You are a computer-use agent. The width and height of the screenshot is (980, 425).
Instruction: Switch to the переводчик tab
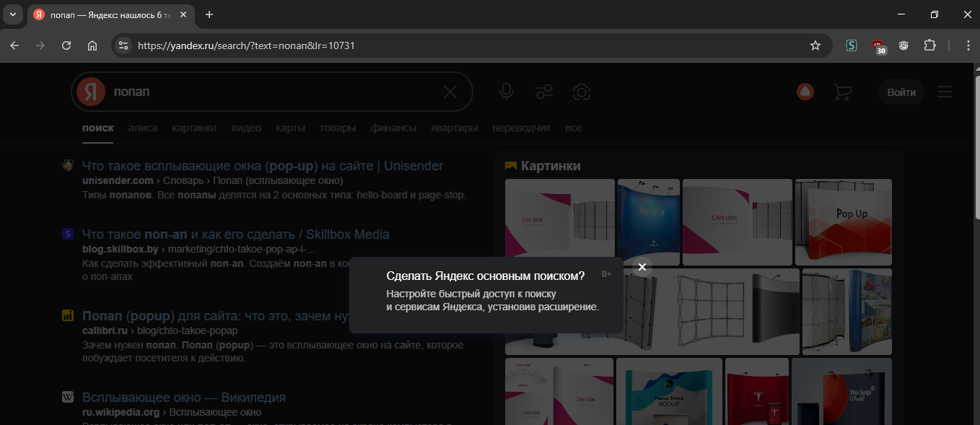click(x=521, y=128)
